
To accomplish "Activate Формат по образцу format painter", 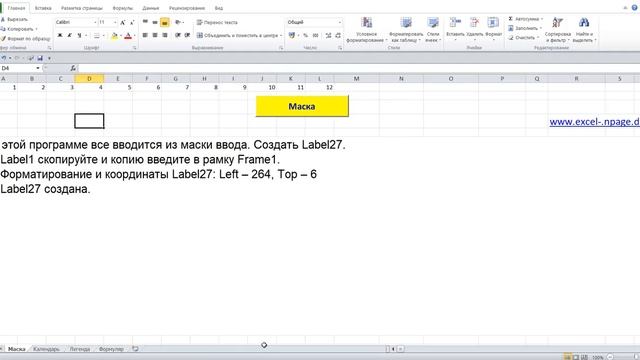I will coord(25,39).
